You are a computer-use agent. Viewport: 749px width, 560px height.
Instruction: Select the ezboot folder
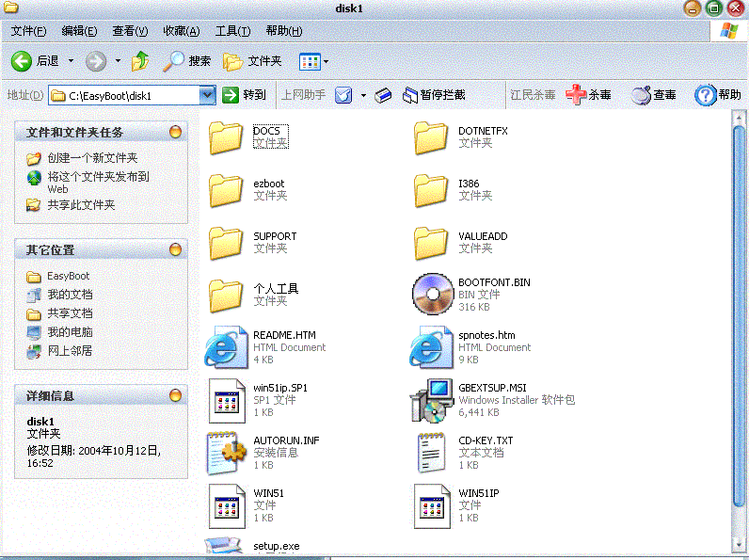pos(247,190)
